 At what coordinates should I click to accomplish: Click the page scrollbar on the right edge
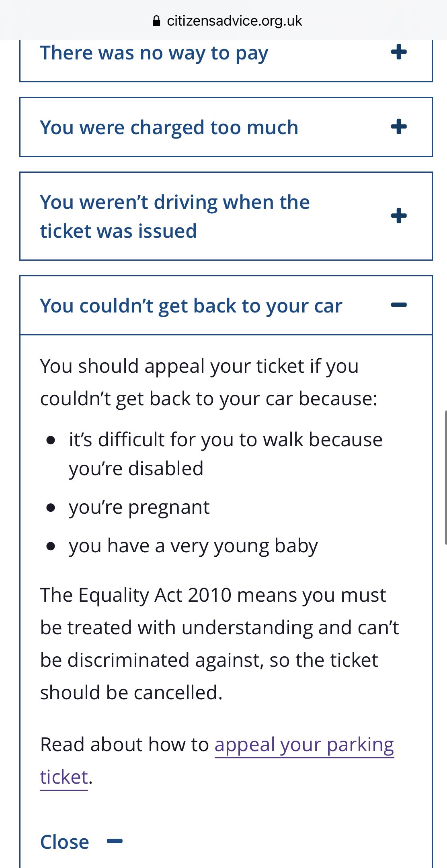click(445, 477)
